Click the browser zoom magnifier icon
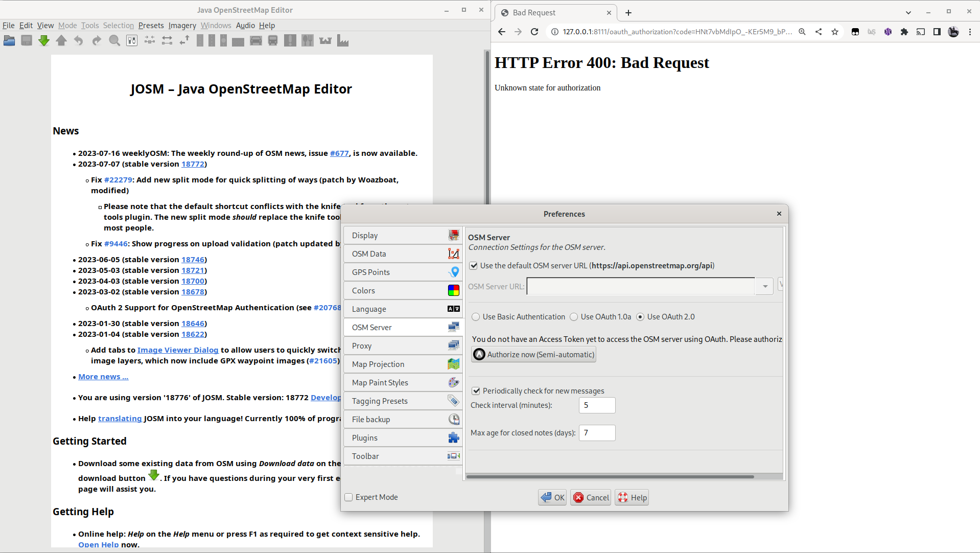980x553 pixels. click(x=802, y=32)
